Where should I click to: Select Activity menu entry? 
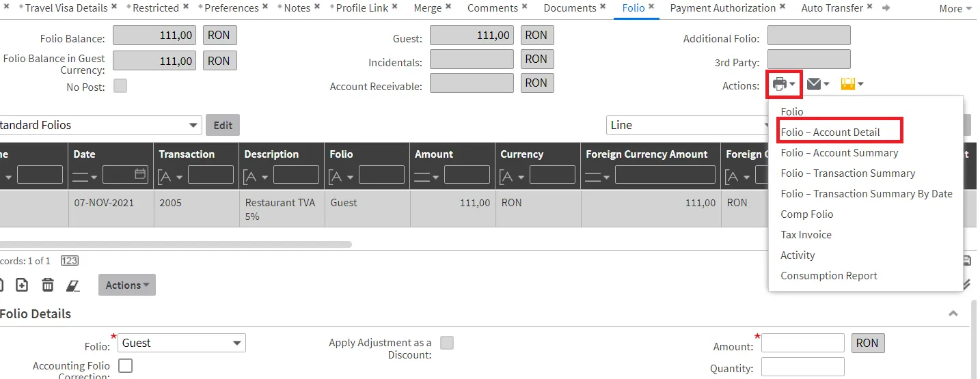pos(798,255)
